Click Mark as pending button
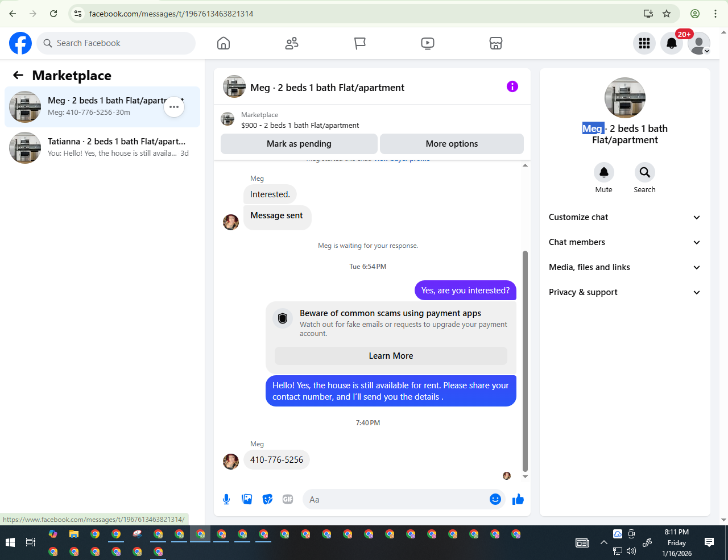The width and height of the screenshot is (728, 560). (299, 144)
